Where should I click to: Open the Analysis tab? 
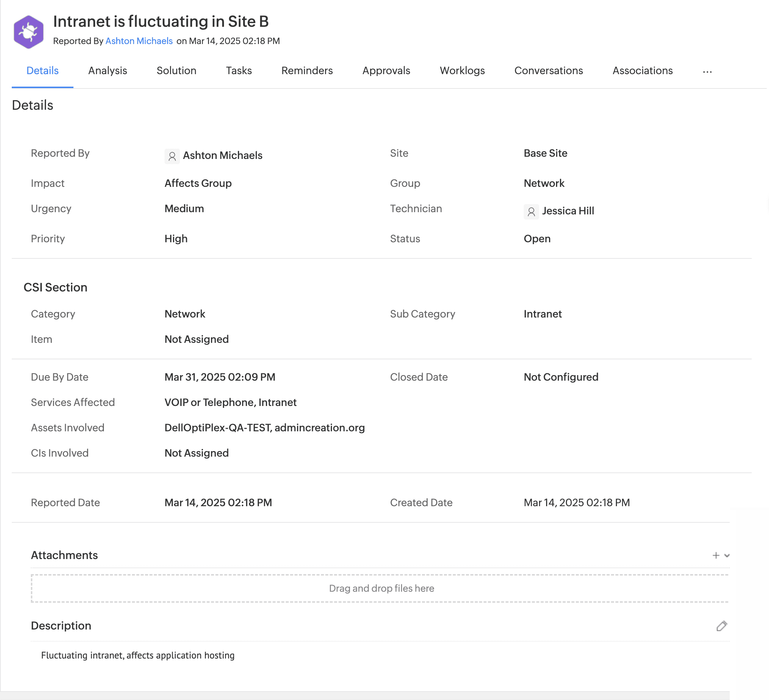[x=108, y=71]
